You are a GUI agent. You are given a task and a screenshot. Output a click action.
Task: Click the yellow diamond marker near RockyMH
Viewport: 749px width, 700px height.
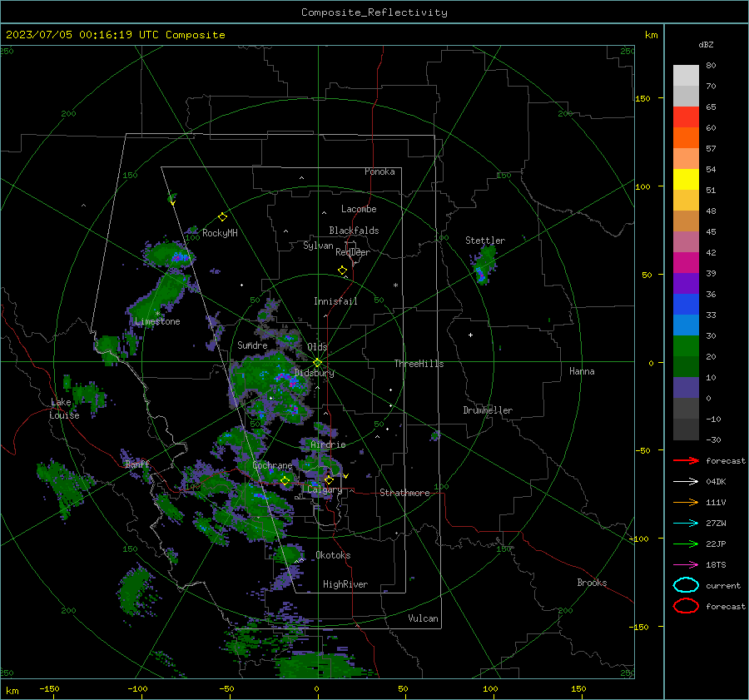[x=222, y=217]
